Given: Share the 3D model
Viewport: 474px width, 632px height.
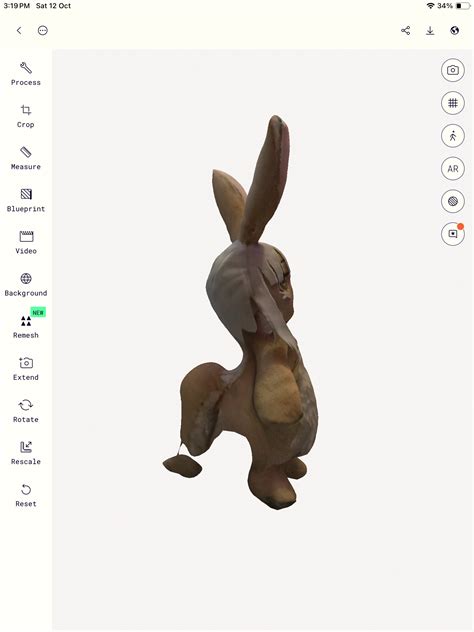Looking at the screenshot, I should pos(406,31).
